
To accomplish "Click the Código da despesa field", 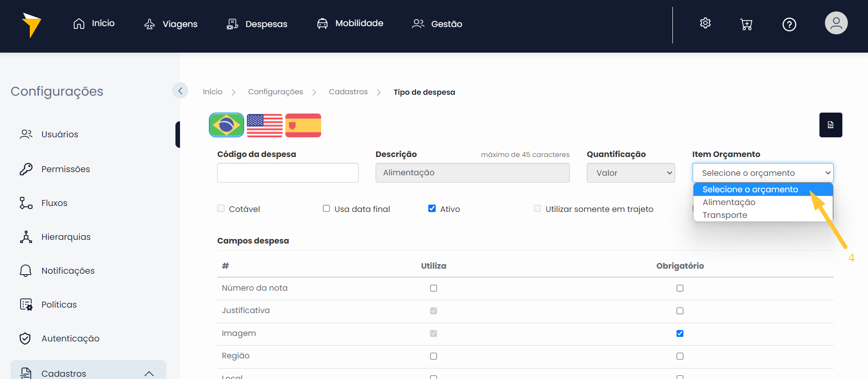I will (x=288, y=173).
